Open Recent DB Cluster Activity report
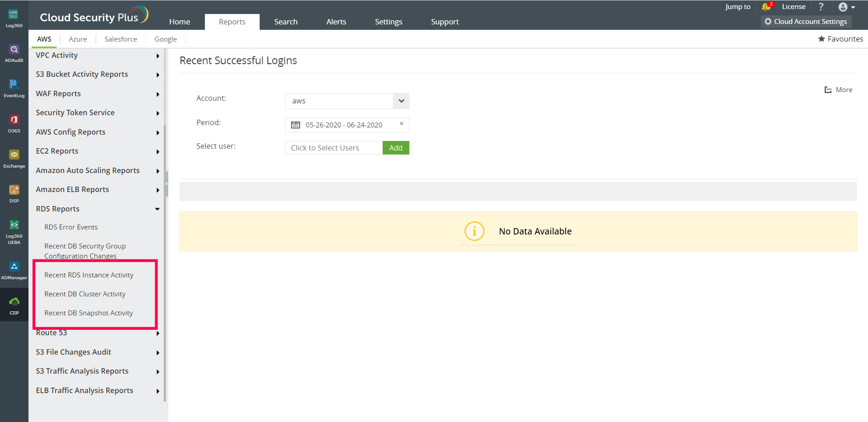Image resolution: width=868 pixels, height=422 pixels. point(85,294)
